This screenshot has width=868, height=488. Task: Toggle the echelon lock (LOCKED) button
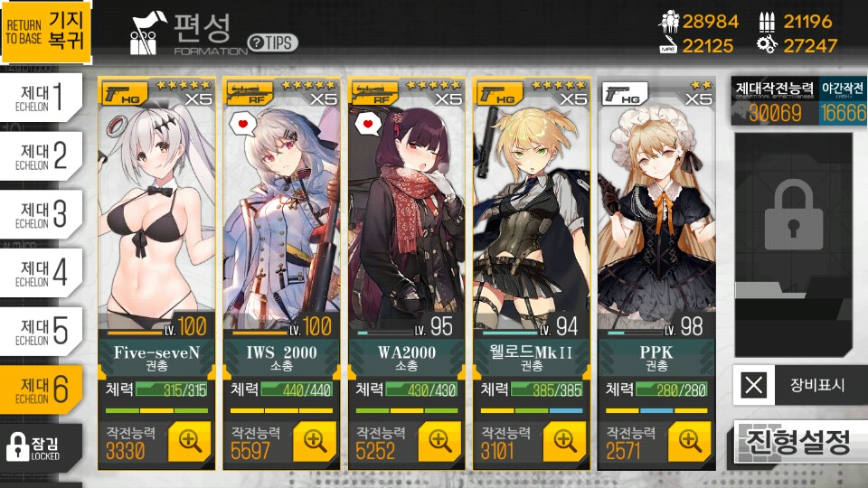click(x=41, y=447)
